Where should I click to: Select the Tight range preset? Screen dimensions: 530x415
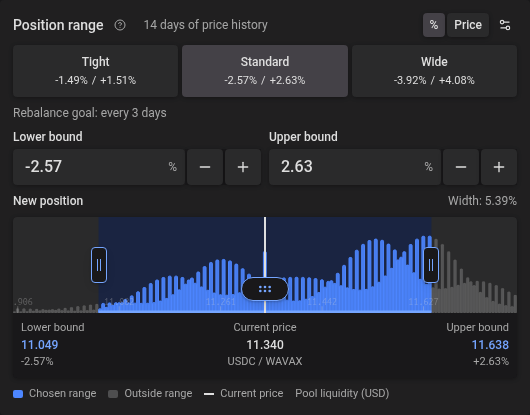tap(95, 71)
